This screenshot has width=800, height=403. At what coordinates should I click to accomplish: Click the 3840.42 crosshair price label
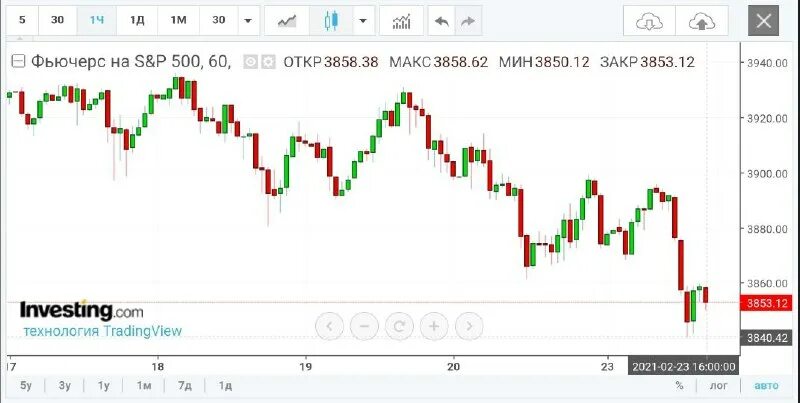(767, 338)
